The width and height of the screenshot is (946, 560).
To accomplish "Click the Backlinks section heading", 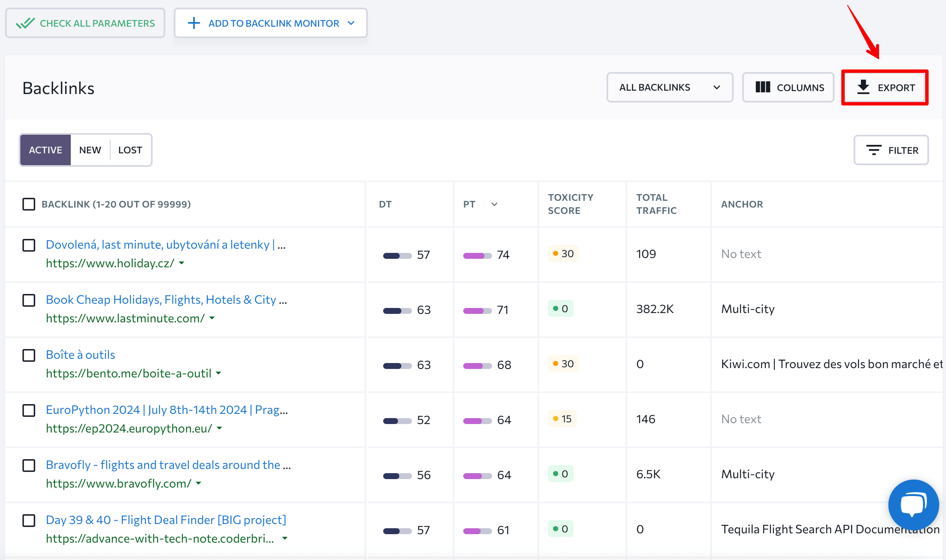I will [58, 88].
